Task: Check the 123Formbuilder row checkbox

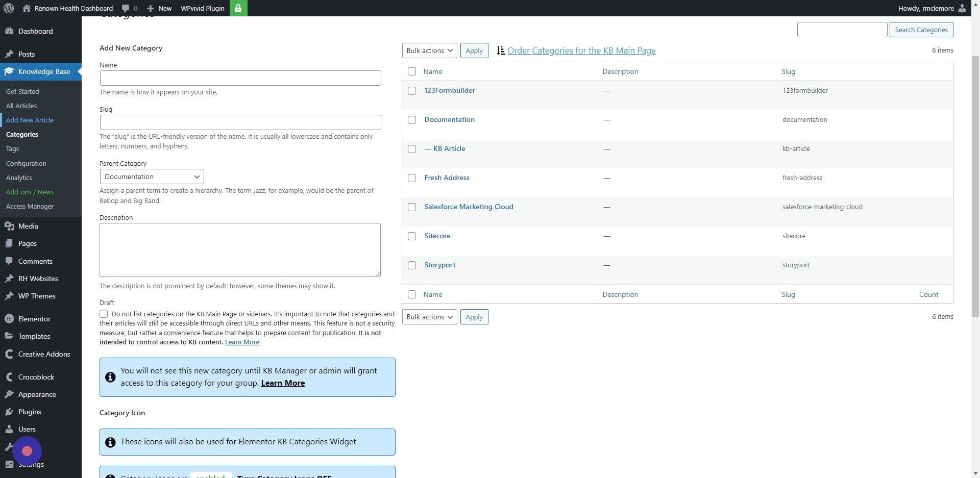Action: point(412,91)
